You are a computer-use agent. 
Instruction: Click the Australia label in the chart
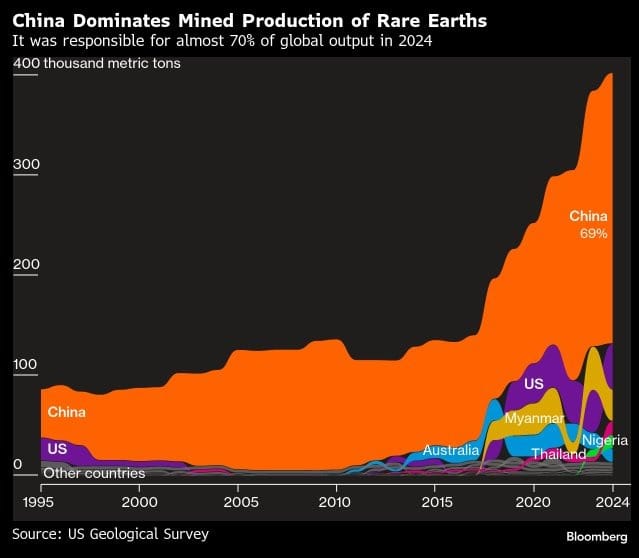point(450,451)
